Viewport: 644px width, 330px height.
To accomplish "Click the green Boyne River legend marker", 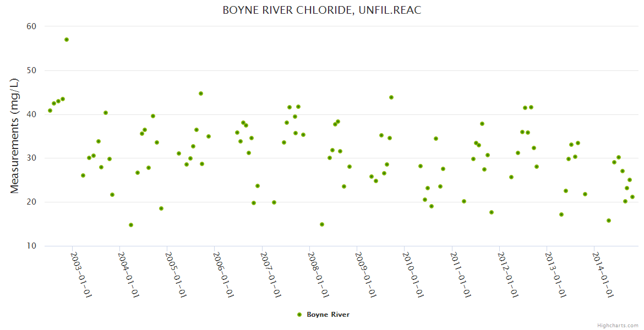I will coord(299,315).
